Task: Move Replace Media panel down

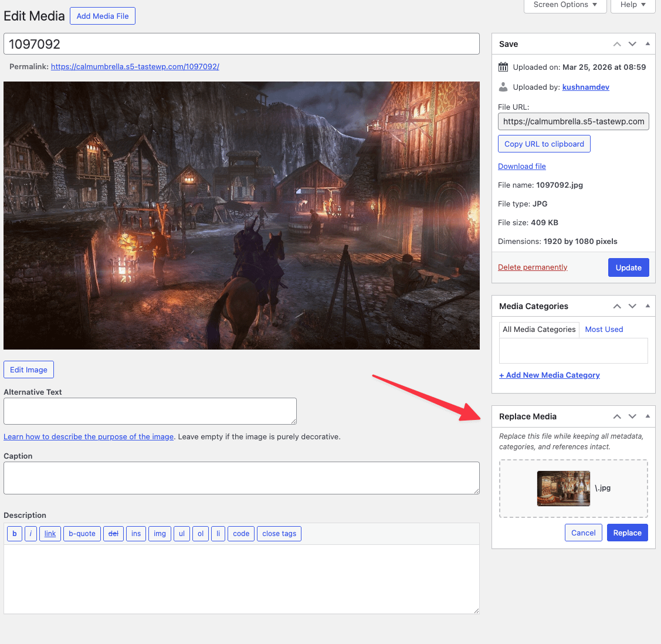Action: click(632, 416)
